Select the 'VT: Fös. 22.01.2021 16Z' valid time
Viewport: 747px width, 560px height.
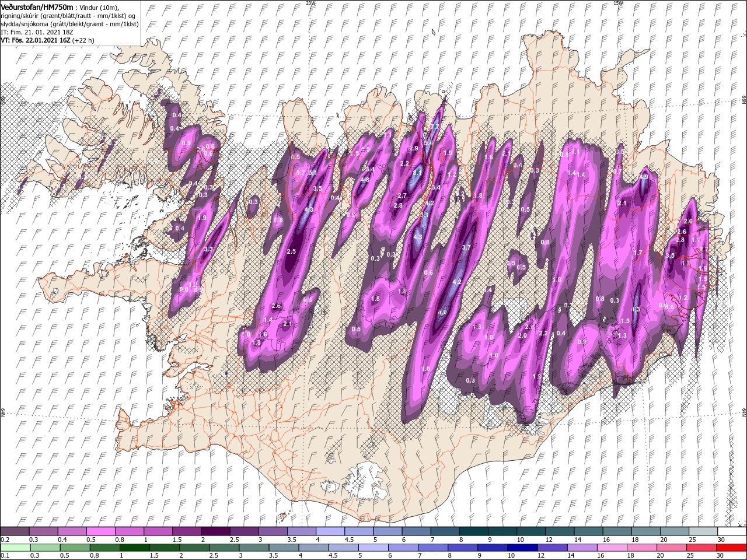tap(35, 40)
